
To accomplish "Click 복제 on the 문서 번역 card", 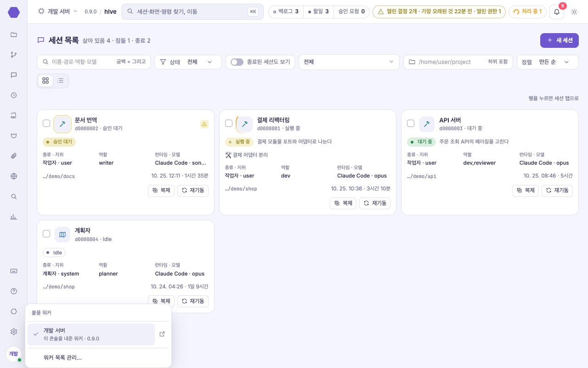I will point(161,190).
